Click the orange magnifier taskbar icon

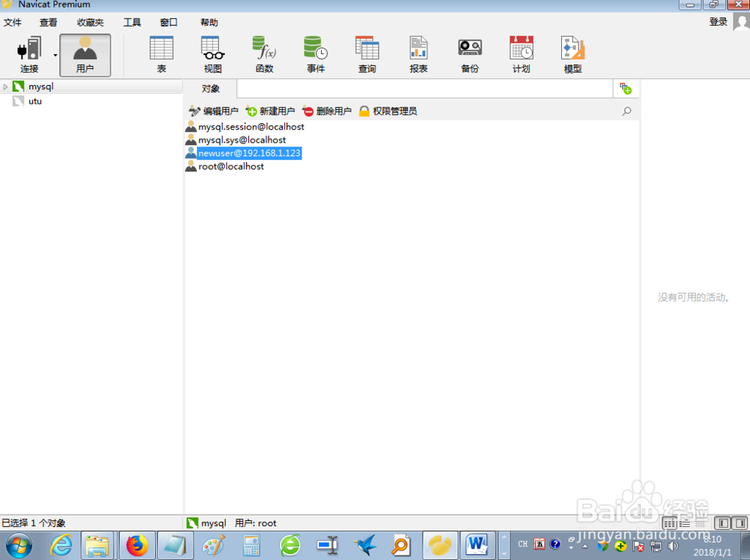pos(401,545)
